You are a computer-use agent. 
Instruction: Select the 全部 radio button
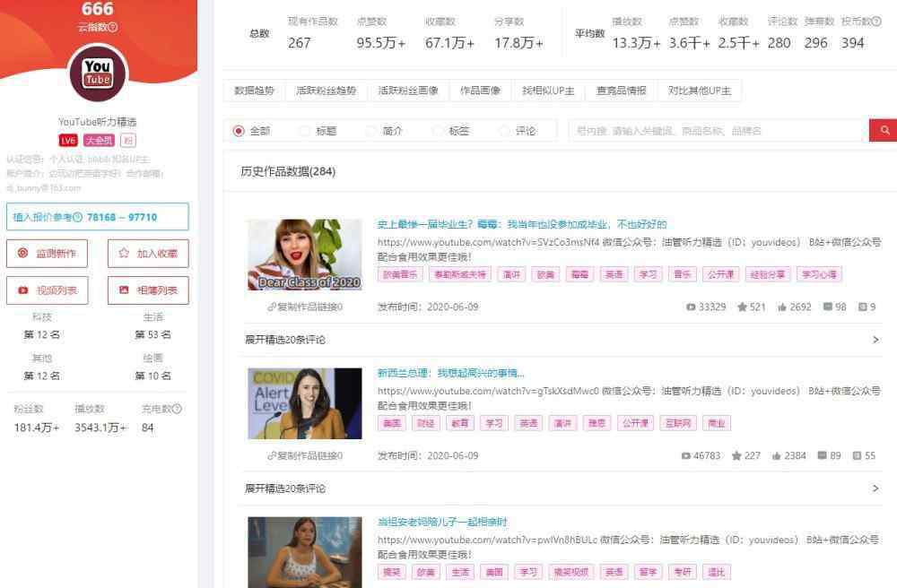pyautogui.click(x=239, y=131)
